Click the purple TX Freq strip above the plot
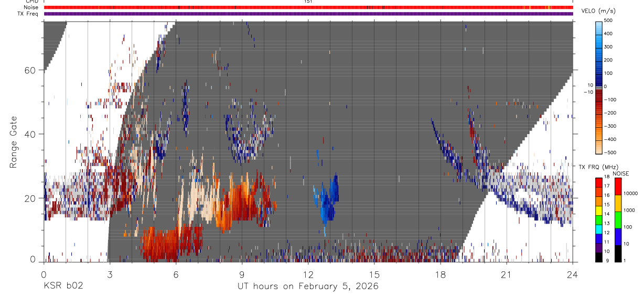This screenshot has width=644, height=297. (x=308, y=14)
